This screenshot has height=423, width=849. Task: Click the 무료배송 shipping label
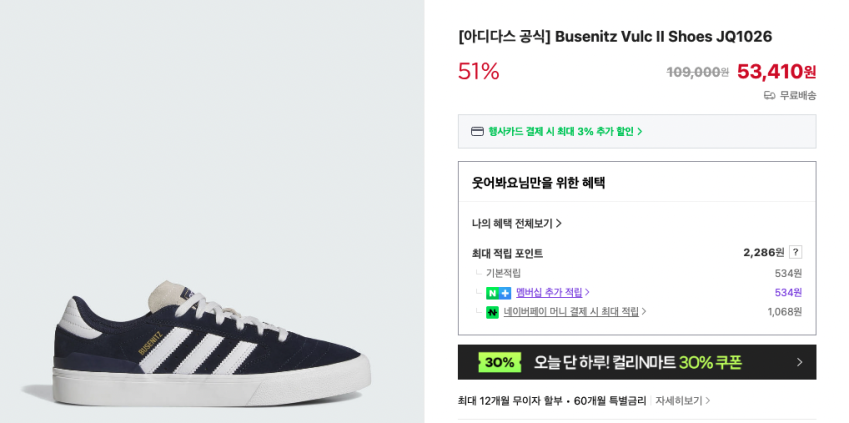tap(798, 95)
